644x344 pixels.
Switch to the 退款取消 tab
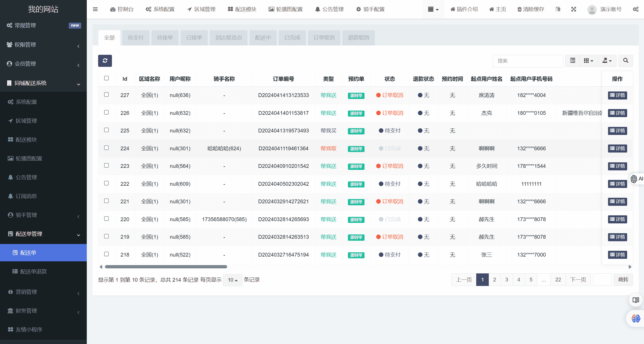tap(358, 38)
